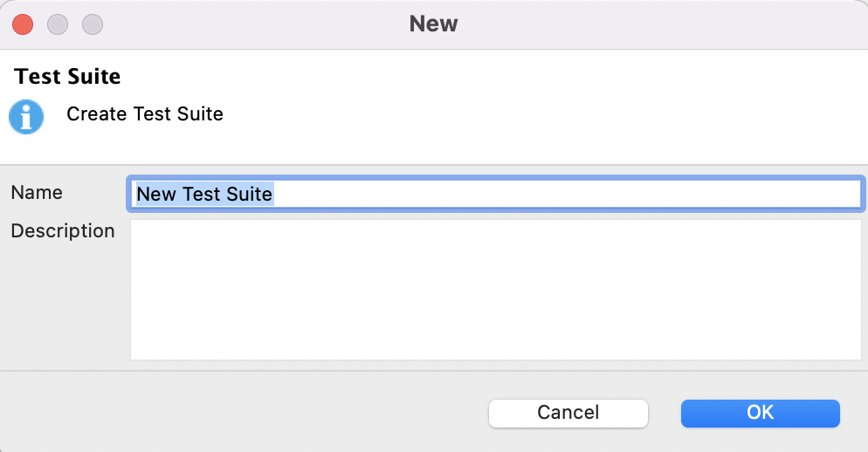Click inside the Description text area
This screenshot has height=452, width=868.
coord(496,289)
